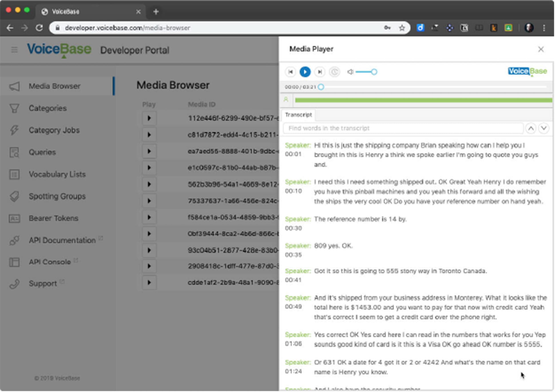Open Bearer Tokens page
The width and height of the screenshot is (555, 392).
click(x=54, y=218)
